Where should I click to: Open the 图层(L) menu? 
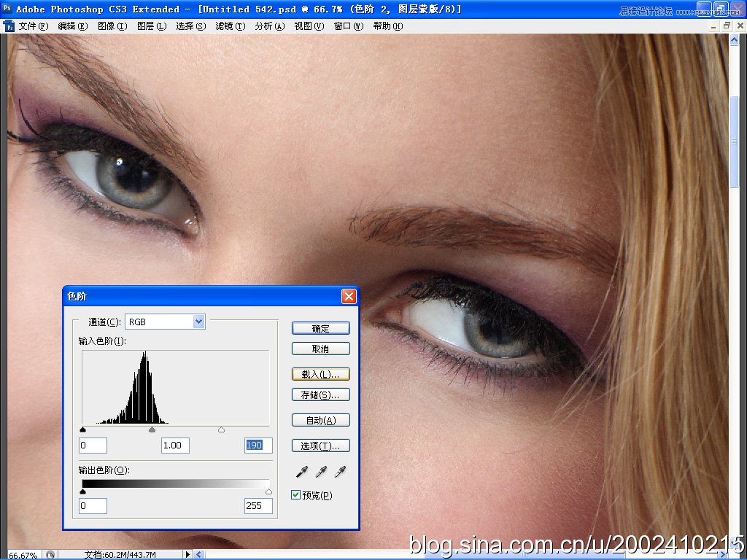[152, 26]
